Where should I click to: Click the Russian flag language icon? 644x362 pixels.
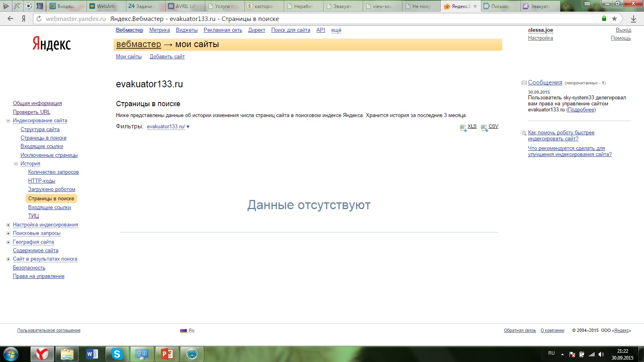pyautogui.click(x=184, y=330)
